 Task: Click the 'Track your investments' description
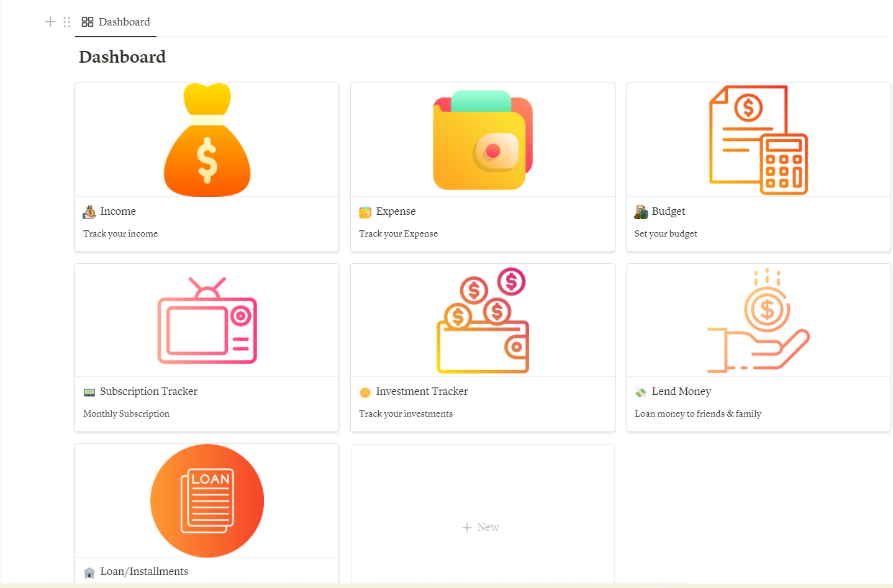[406, 414]
